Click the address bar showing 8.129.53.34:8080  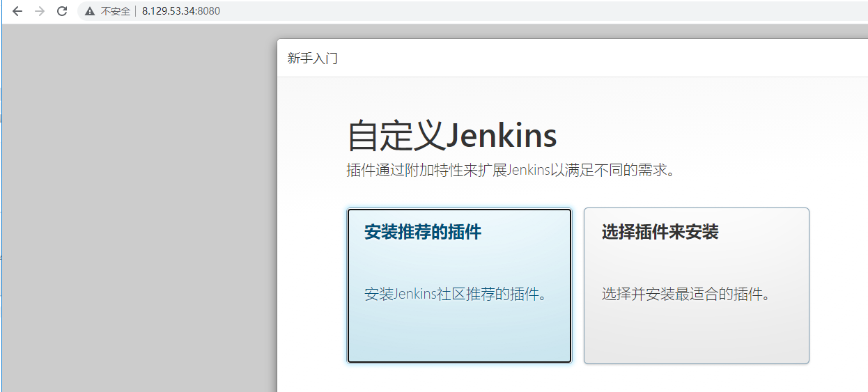tap(472, 11)
